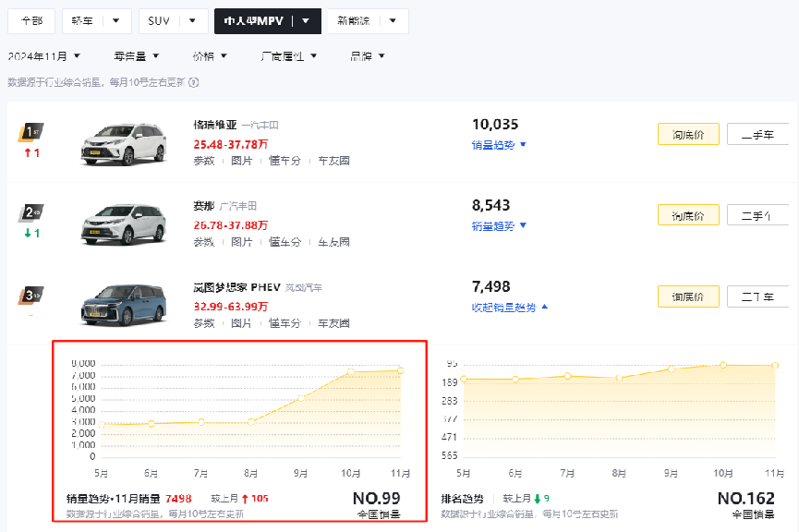Open 参数 for 岚图梦想家 PHEV
This screenshot has width=799, height=532.
(x=204, y=323)
